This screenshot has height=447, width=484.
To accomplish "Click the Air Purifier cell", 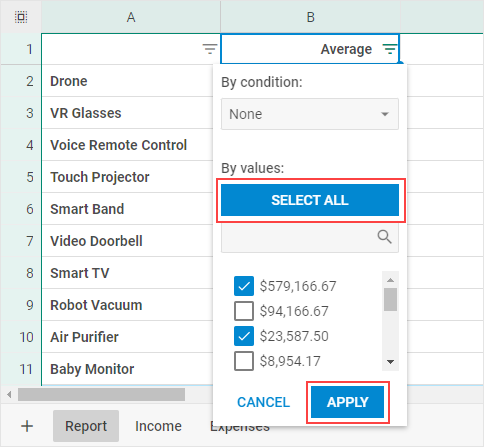I will tap(128, 337).
